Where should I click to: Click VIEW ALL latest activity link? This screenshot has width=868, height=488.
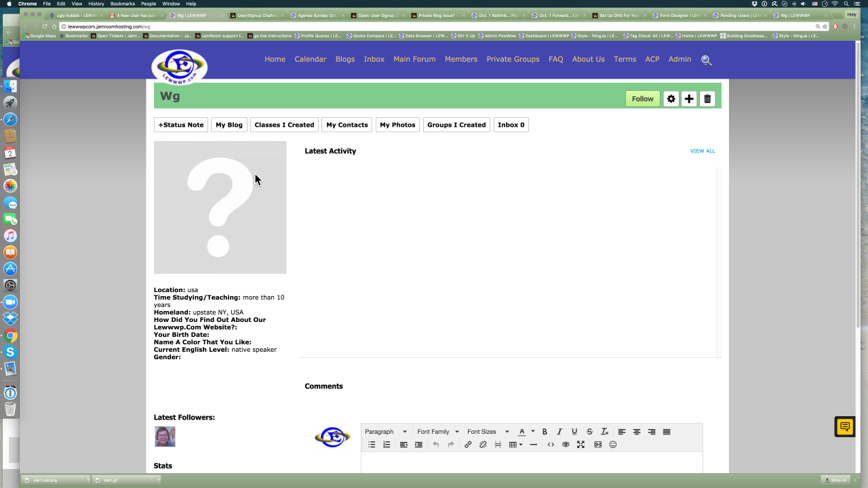point(703,151)
